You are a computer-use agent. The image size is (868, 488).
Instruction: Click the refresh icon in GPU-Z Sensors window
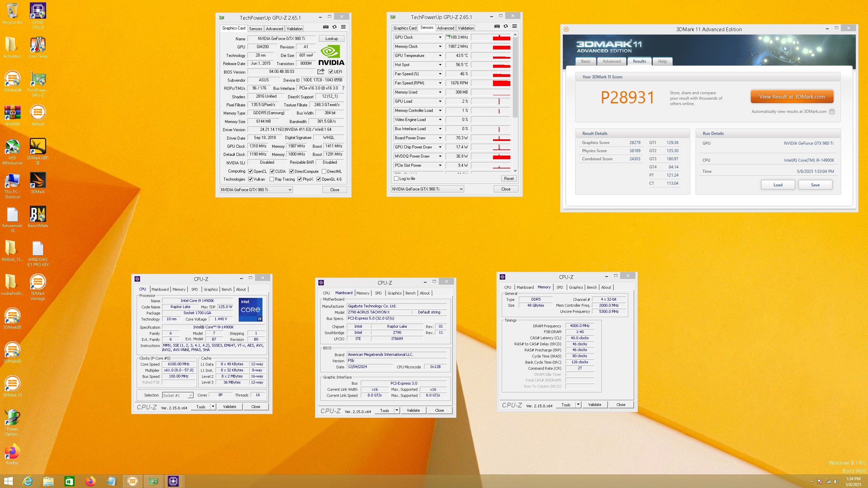click(x=506, y=26)
